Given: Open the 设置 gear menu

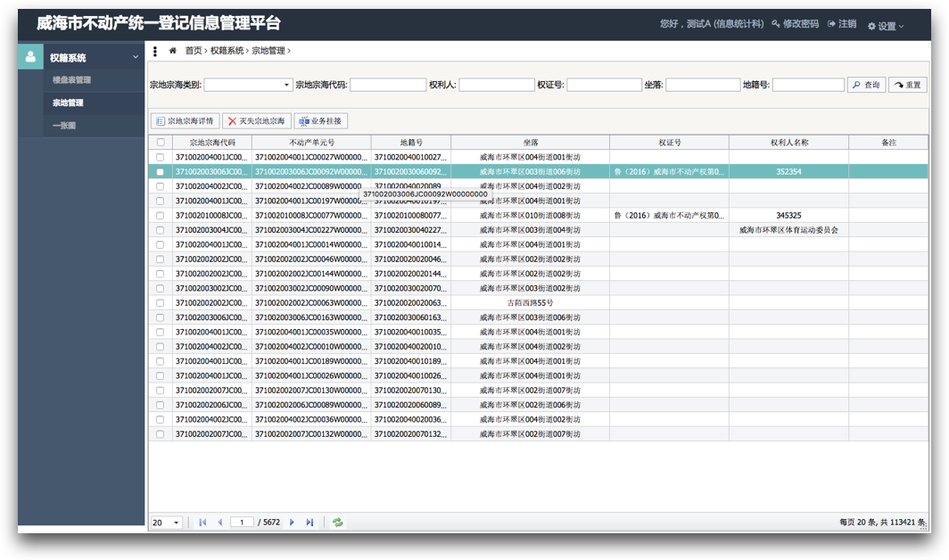Looking at the screenshot, I should [886, 26].
